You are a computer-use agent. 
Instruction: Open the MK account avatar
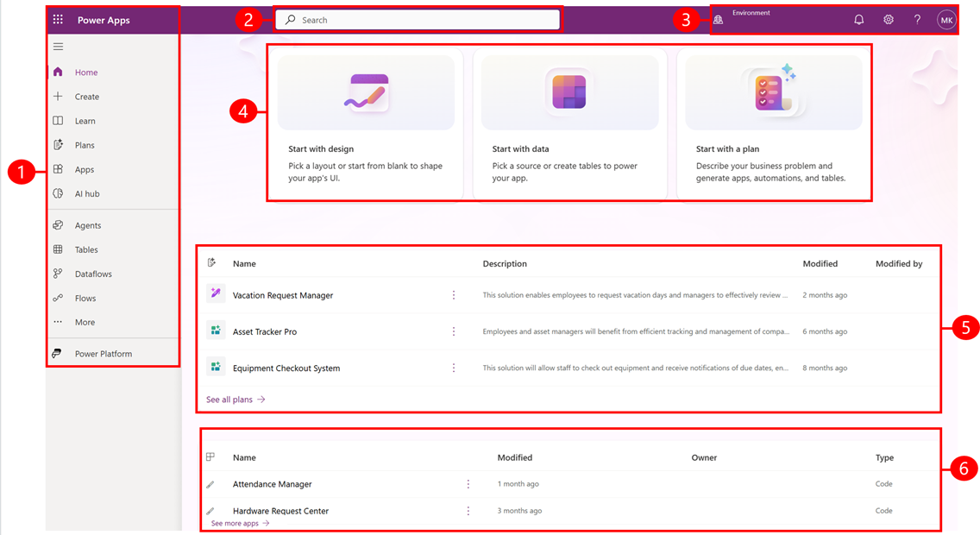pyautogui.click(x=946, y=20)
